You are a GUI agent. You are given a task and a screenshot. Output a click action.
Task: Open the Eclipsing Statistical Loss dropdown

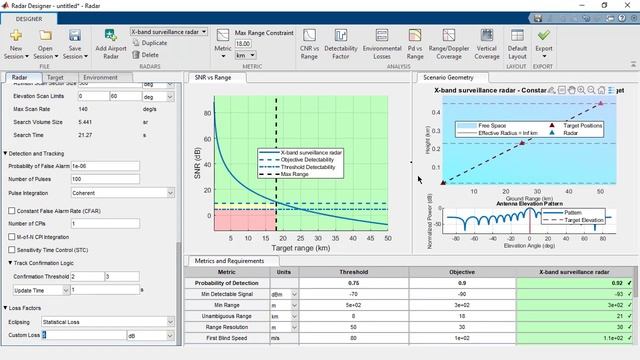point(108,322)
